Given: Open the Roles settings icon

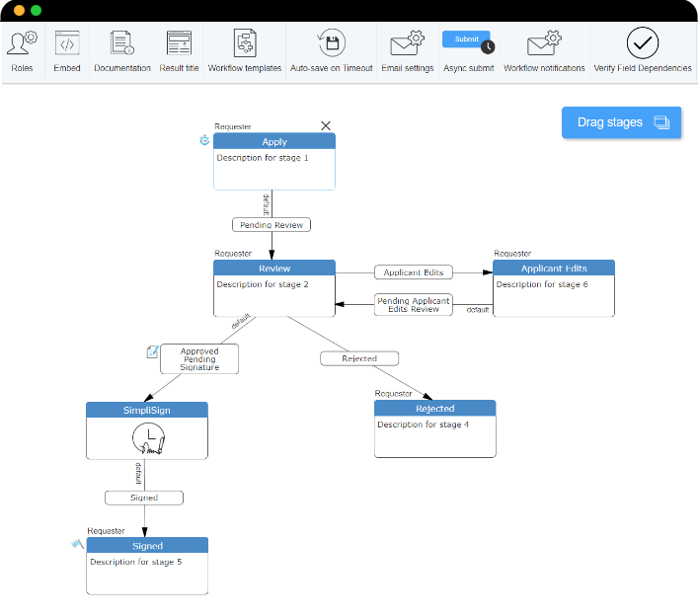Looking at the screenshot, I should tap(22, 44).
